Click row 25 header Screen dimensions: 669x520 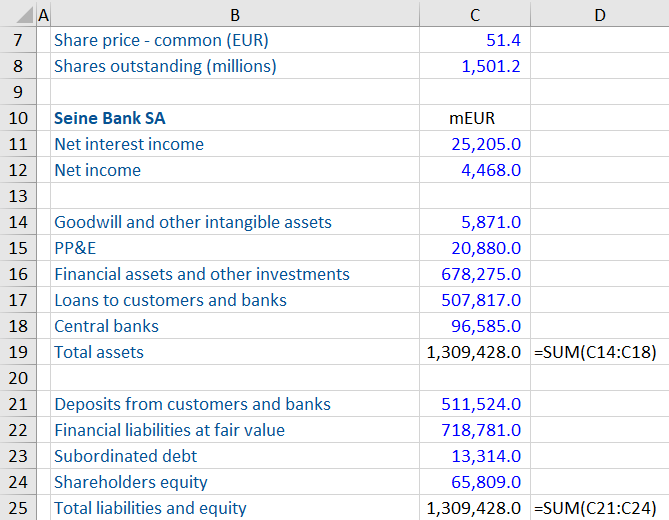pyautogui.click(x=17, y=508)
